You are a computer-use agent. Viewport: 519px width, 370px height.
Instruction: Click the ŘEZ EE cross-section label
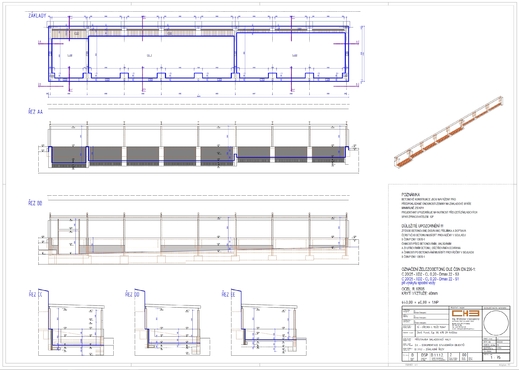pyautogui.click(x=228, y=294)
